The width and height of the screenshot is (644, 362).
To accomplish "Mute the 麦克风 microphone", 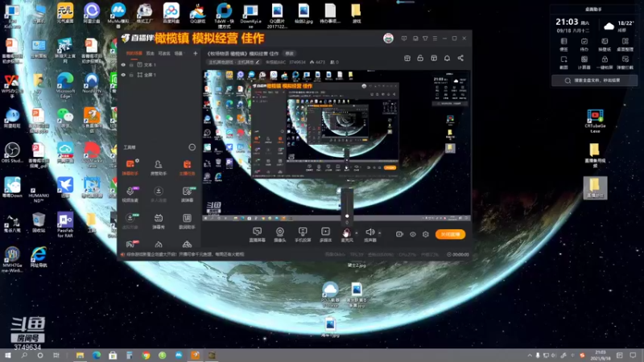I will click(x=347, y=234).
